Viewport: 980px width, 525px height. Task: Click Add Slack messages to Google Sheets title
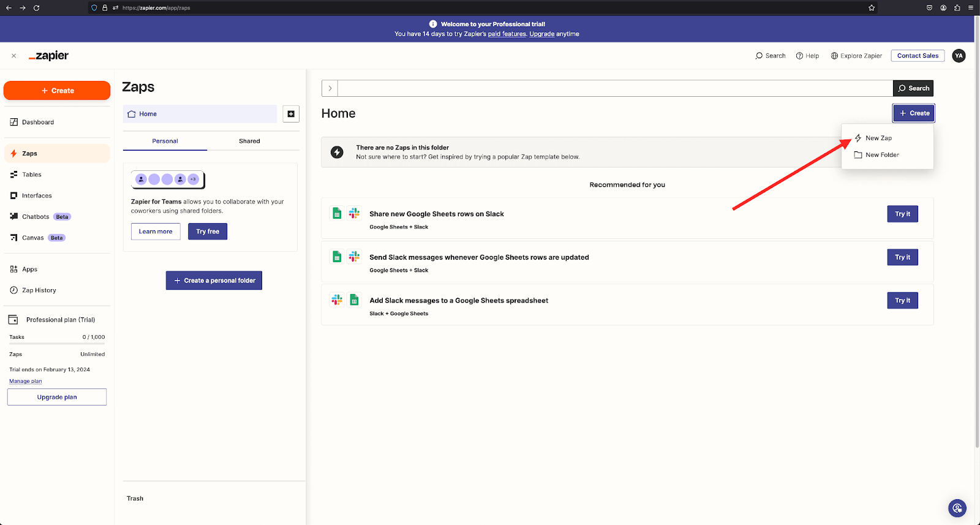(x=459, y=300)
